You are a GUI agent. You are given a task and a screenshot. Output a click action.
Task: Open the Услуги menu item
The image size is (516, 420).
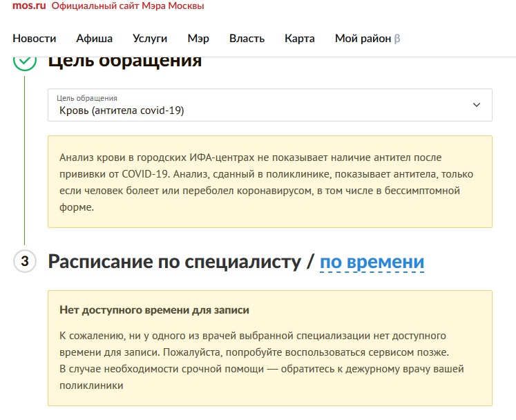click(x=150, y=39)
